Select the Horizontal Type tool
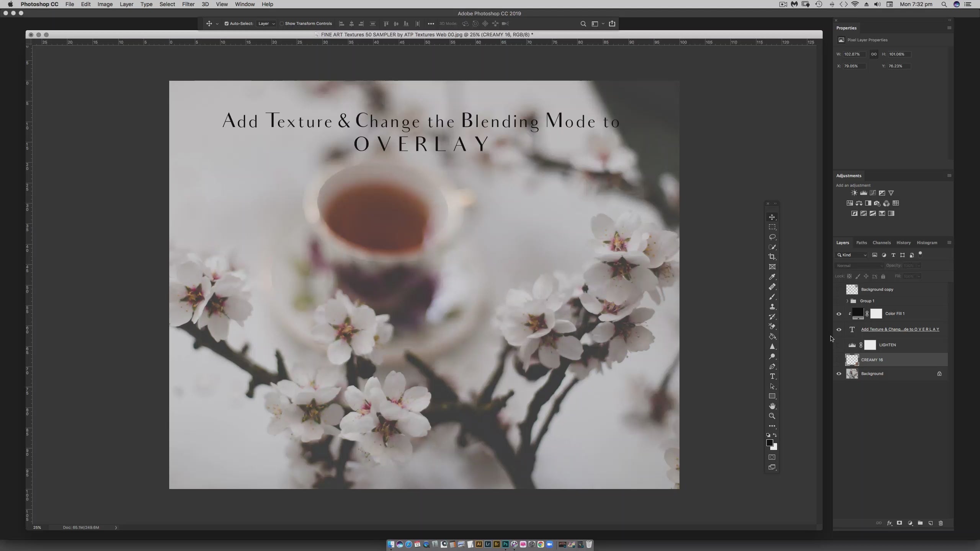980x551 pixels. pyautogui.click(x=772, y=377)
